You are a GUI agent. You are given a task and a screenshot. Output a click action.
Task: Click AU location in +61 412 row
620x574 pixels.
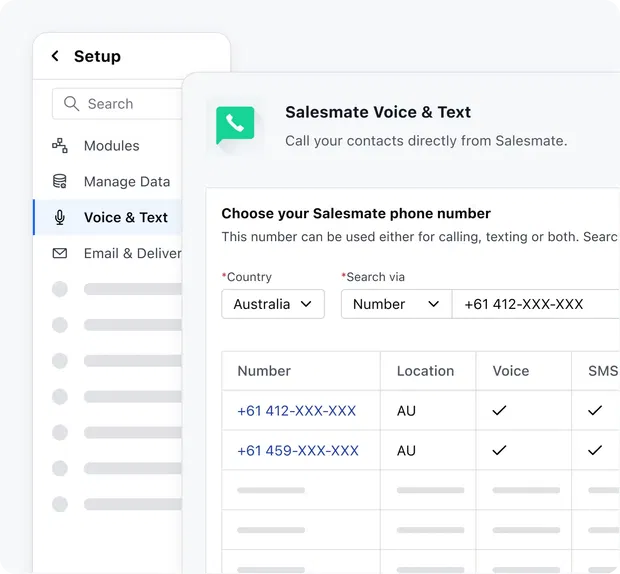(406, 411)
